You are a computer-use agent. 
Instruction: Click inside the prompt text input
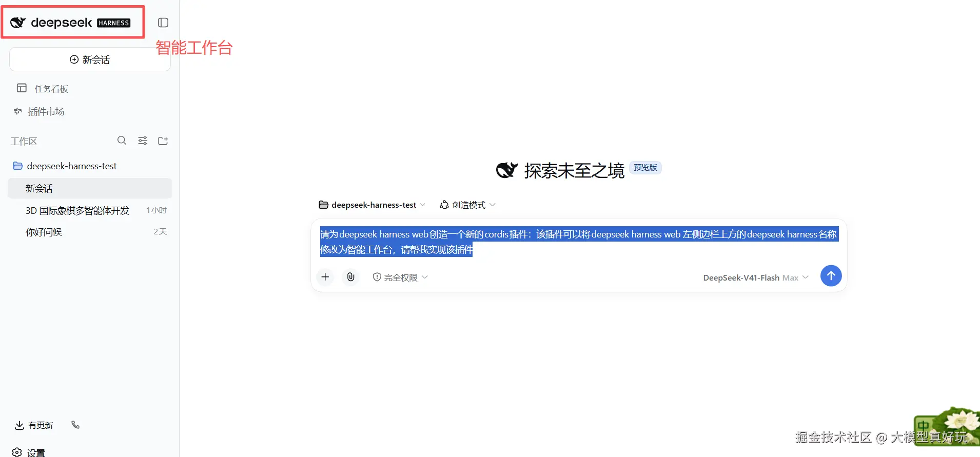click(x=579, y=242)
